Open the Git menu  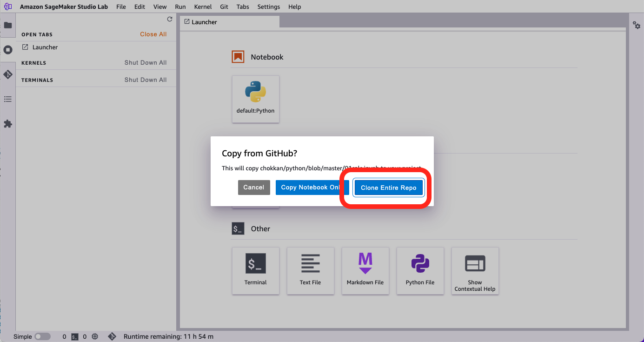pyautogui.click(x=224, y=7)
